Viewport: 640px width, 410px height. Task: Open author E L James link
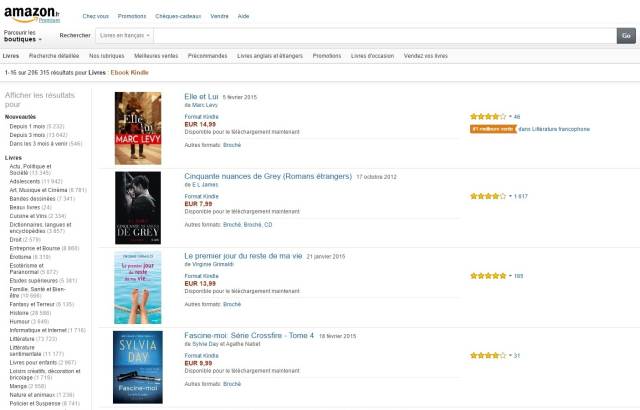pos(204,185)
